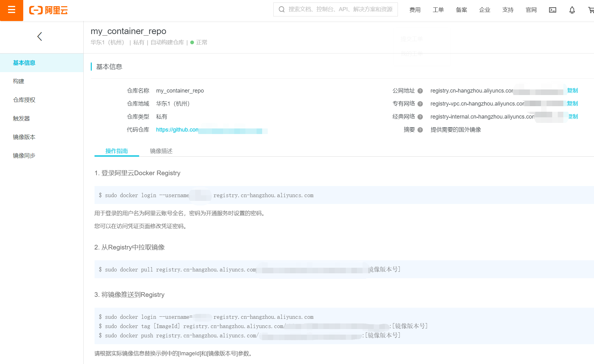The image size is (594, 364).
Task: Focus the top search box
Action: (335, 9)
